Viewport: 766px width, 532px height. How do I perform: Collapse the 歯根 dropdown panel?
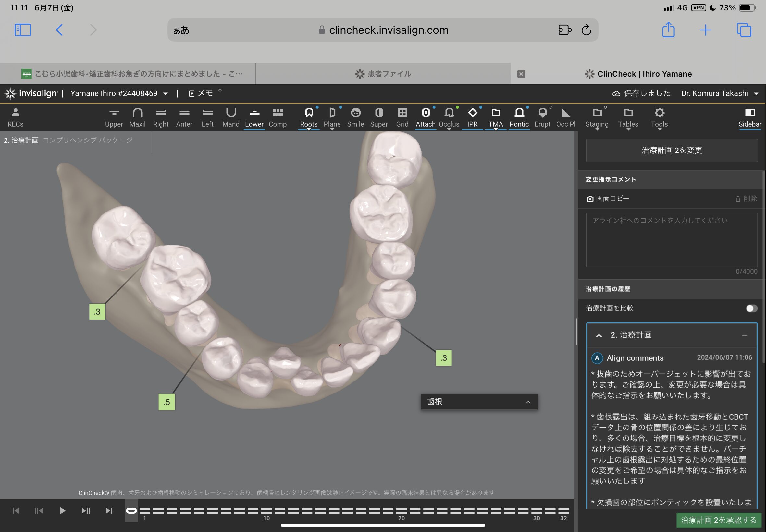(x=528, y=402)
